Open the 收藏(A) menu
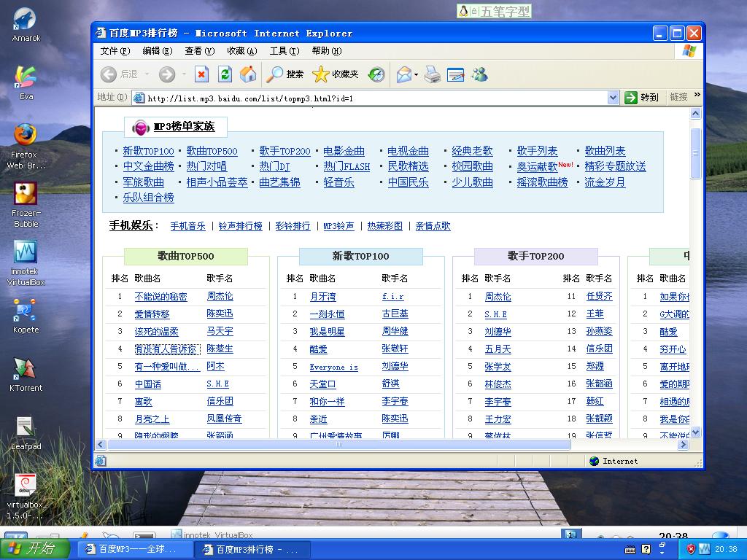 [241, 51]
